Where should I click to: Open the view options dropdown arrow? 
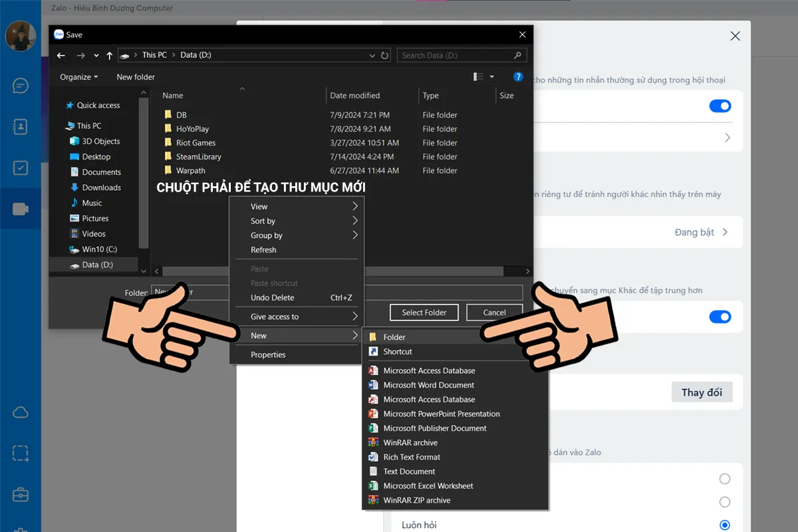pos(492,77)
